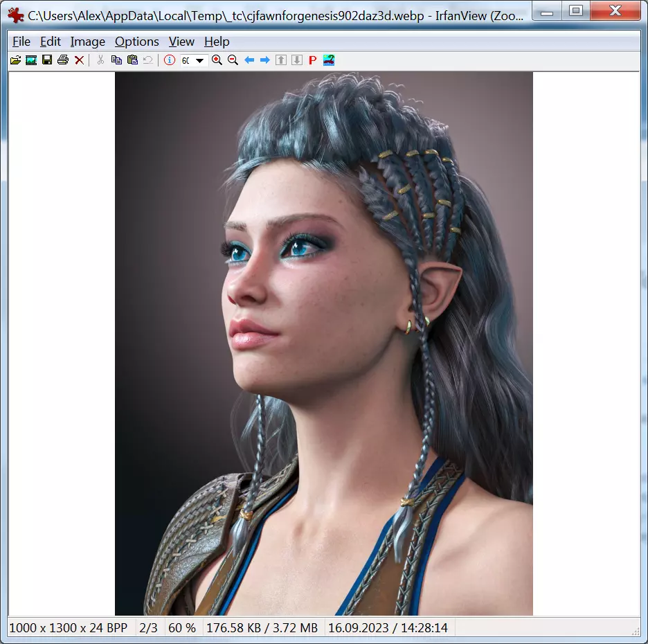Zoom out with the magnifier minus icon
This screenshot has width=648, height=644.
(x=233, y=60)
